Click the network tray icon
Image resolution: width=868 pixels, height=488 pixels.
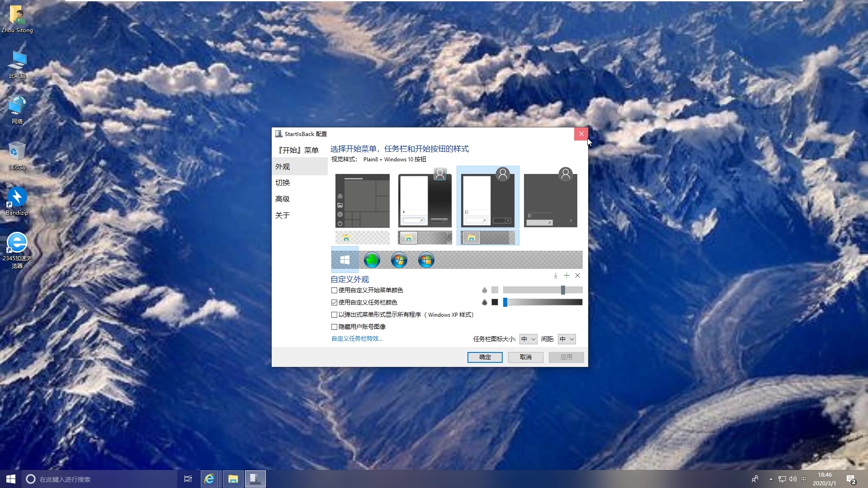(x=782, y=479)
